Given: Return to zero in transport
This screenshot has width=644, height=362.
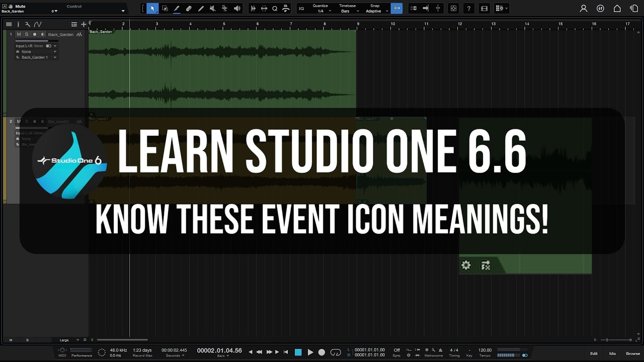Looking at the screenshot, I should click(x=286, y=352).
